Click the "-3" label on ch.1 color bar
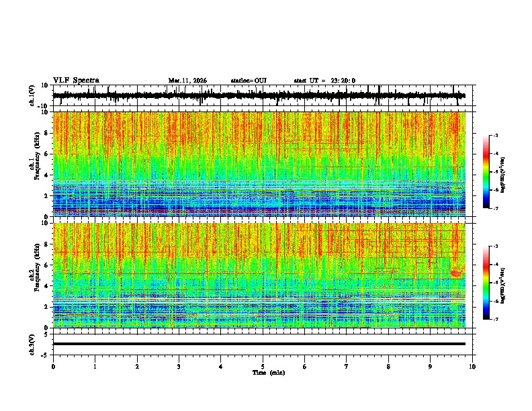The width and height of the screenshot is (532, 411). coord(496,135)
